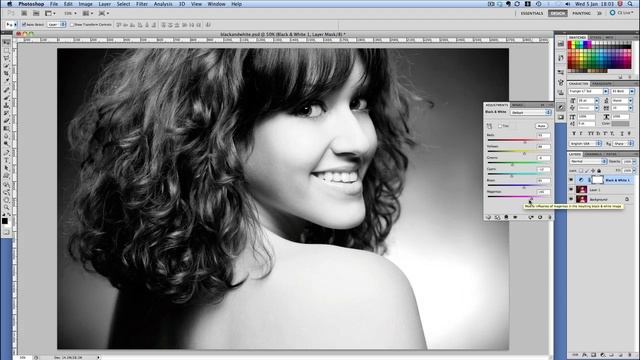Screen dimensions: 640x360
Task: Click the Align Top Edges icon
Action: click(119, 25)
